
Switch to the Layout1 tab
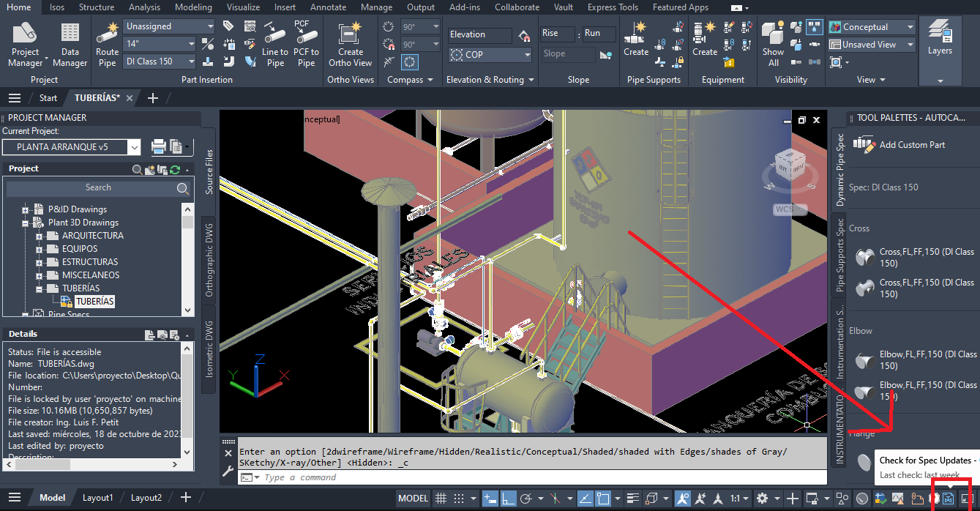point(97,498)
